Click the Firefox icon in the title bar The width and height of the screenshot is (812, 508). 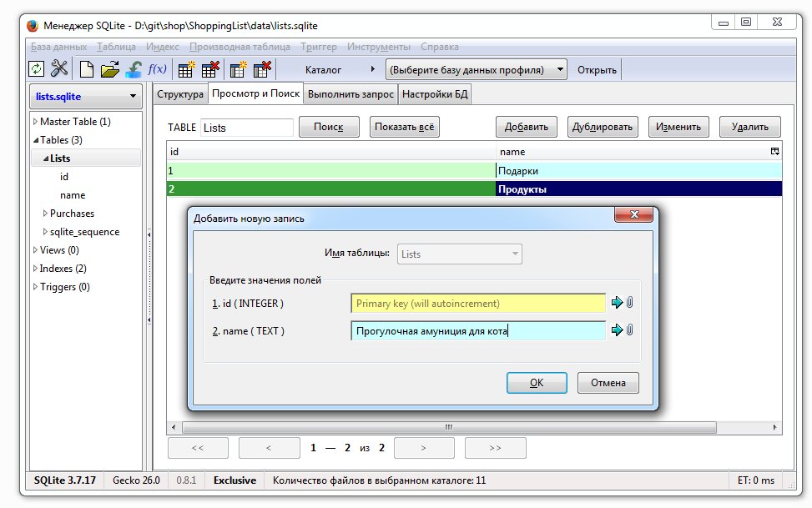33,25
